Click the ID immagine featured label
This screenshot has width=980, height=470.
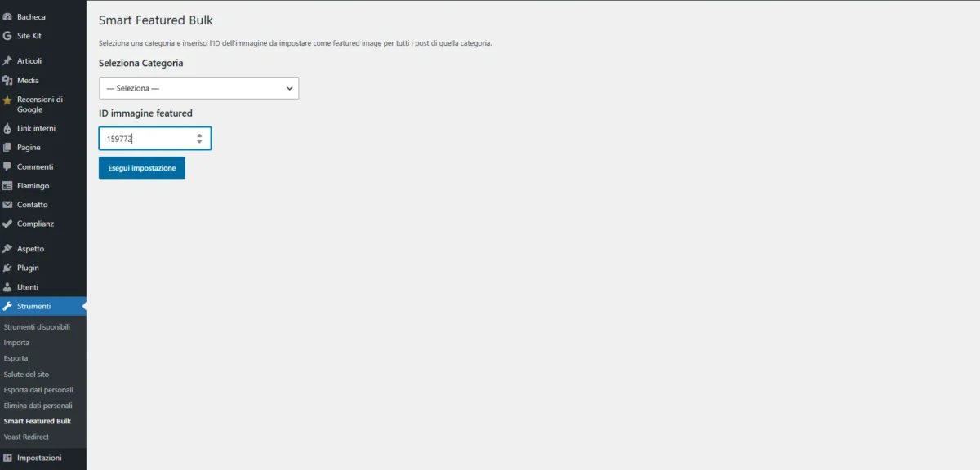coord(145,113)
